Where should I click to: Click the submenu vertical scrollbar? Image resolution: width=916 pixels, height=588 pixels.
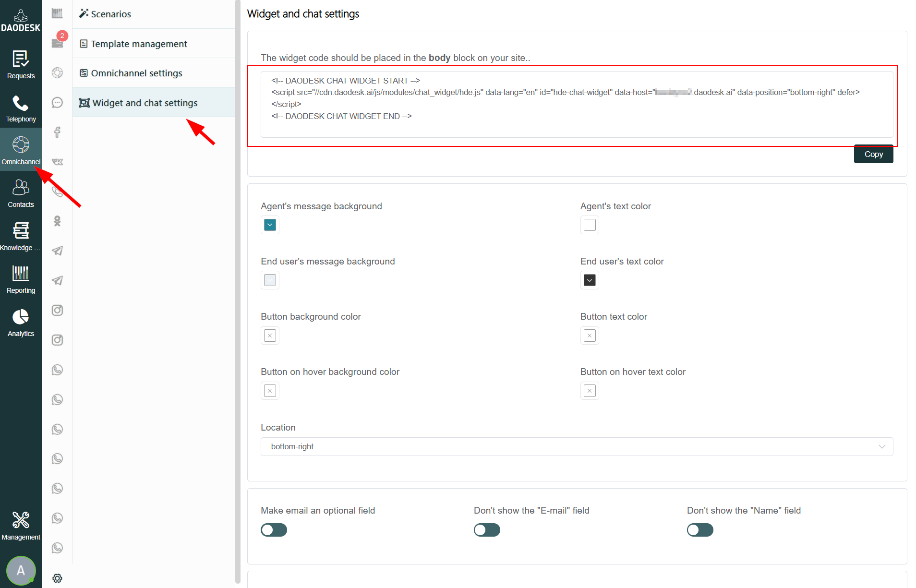click(238, 291)
